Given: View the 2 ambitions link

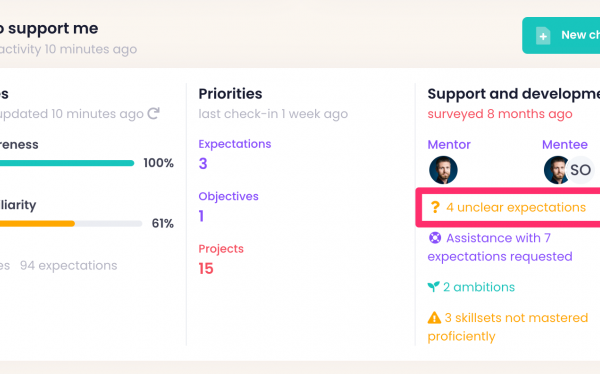Looking at the screenshot, I should [x=479, y=287].
